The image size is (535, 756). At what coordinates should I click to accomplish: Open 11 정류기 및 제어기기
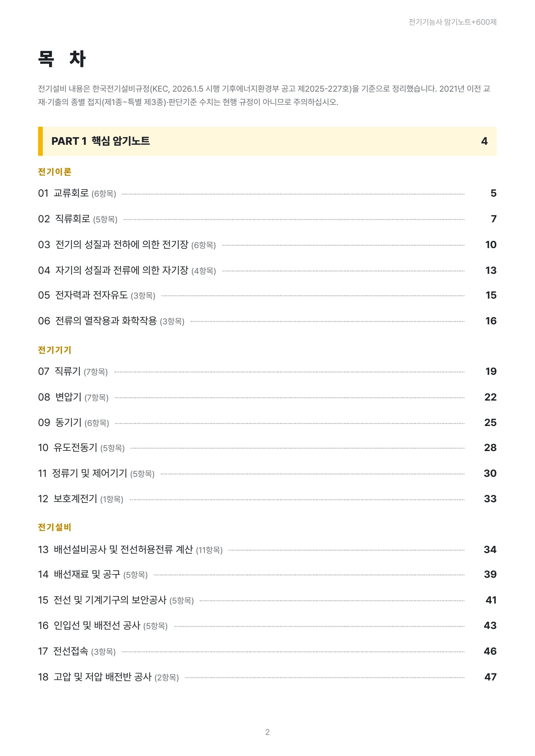267,473
